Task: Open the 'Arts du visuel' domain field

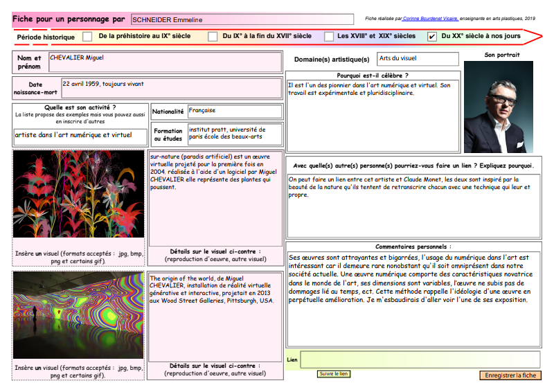Action: click(418, 60)
